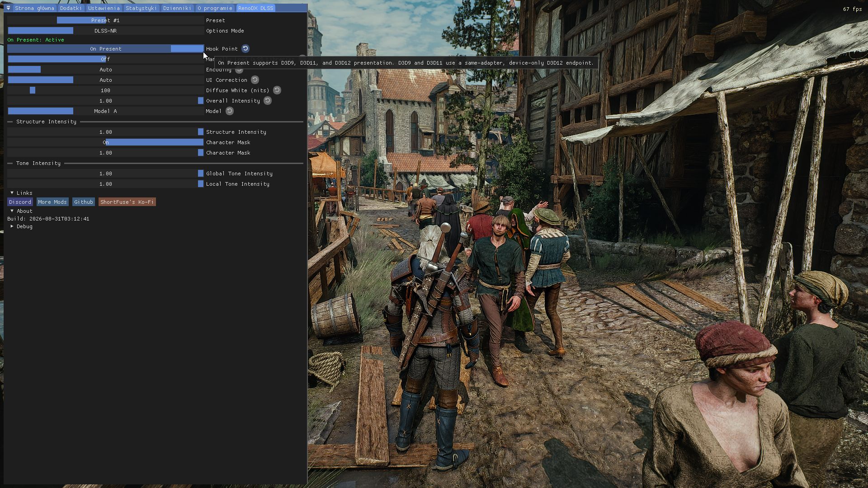Go to the Statystyki tab

(141, 8)
